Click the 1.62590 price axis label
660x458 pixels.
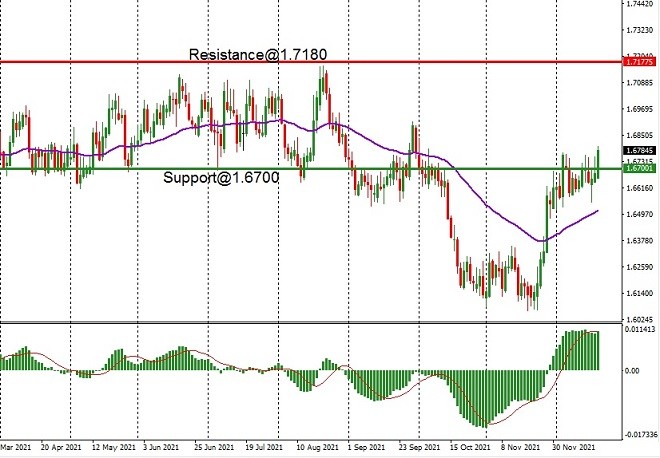tap(639, 267)
